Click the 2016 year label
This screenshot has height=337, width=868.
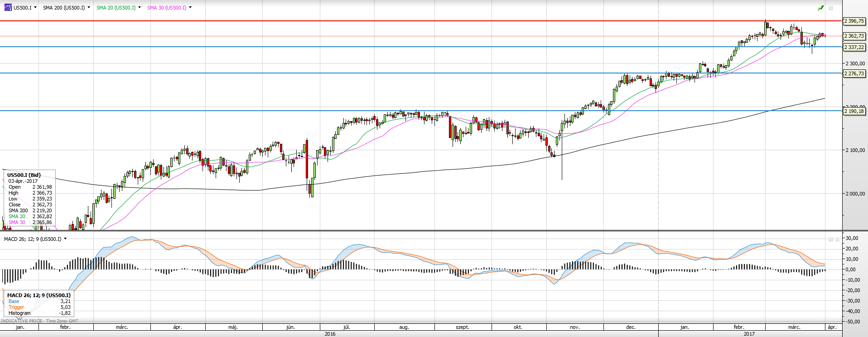[x=330, y=334]
